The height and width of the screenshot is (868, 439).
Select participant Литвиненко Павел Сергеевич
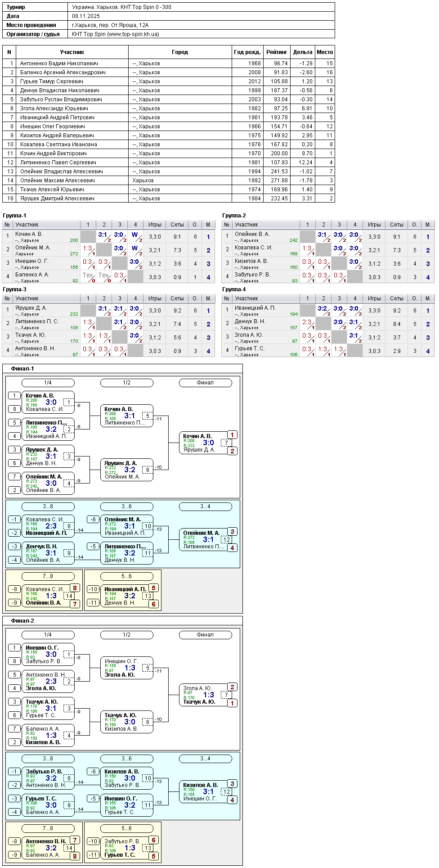[58, 163]
